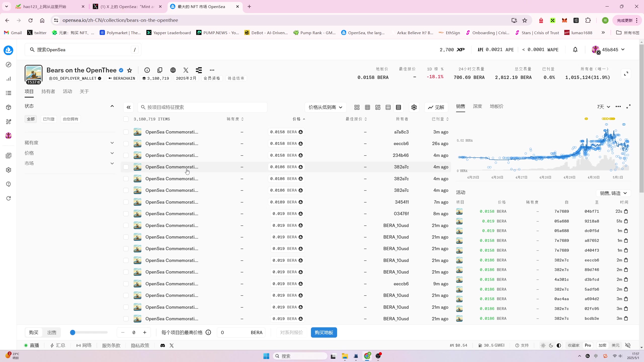Click the 按项目或特征搜索 search field
The height and width of the screenshot is (362, 644).
coord(203,107)
